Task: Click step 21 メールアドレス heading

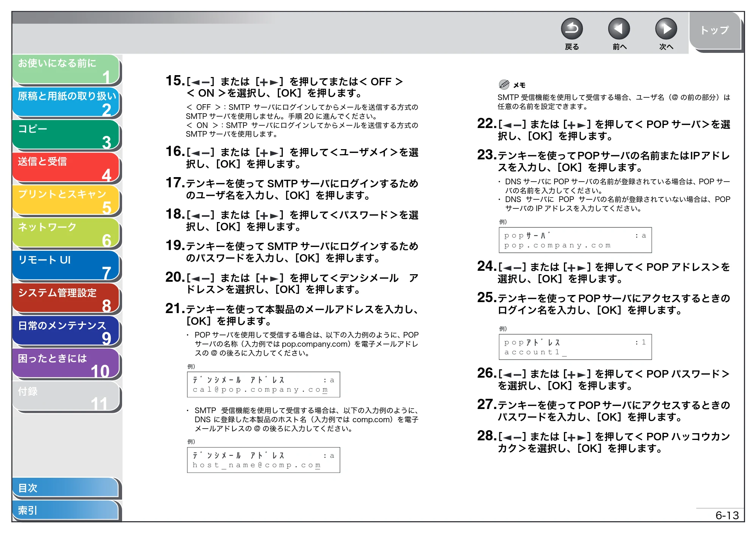Action: [x=292, y=315]
